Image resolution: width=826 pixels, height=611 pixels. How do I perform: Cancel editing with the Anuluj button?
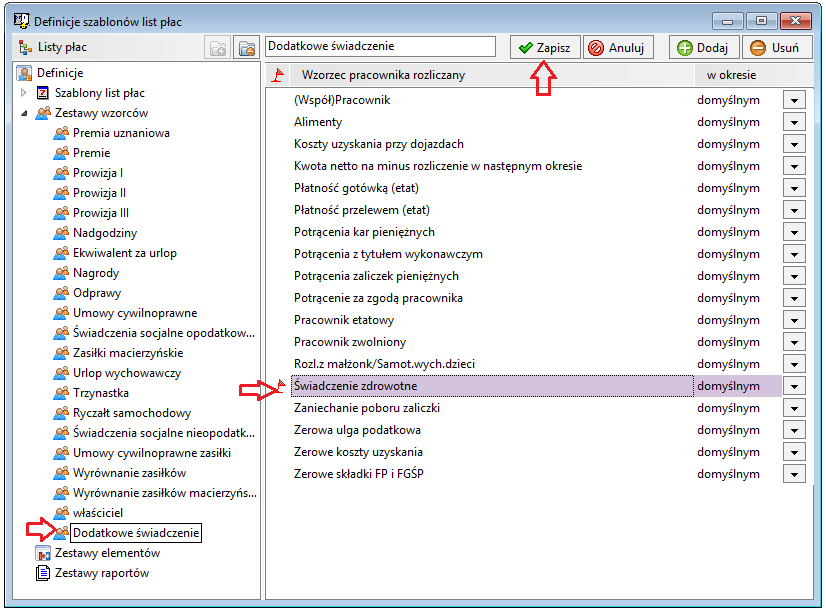[618, 47]
